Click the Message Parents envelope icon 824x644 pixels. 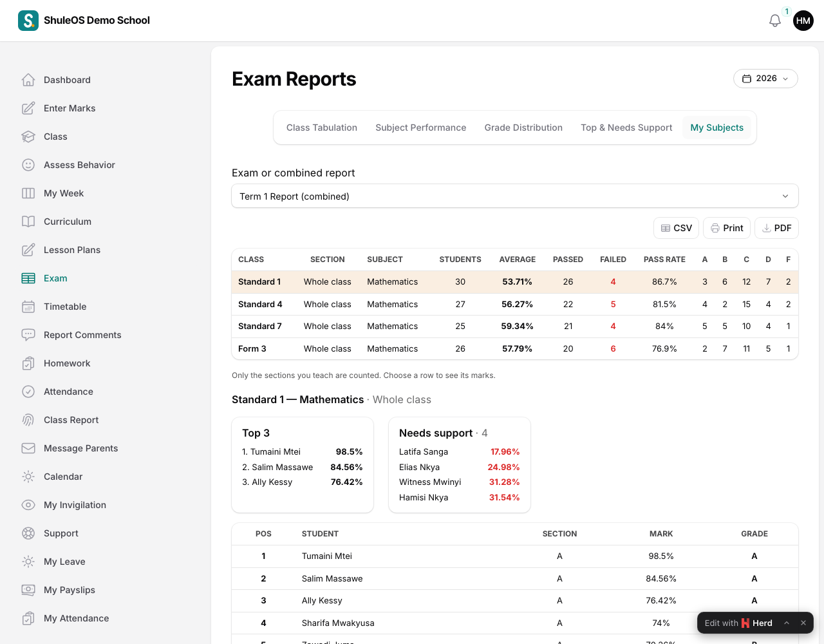coord(28,448)
